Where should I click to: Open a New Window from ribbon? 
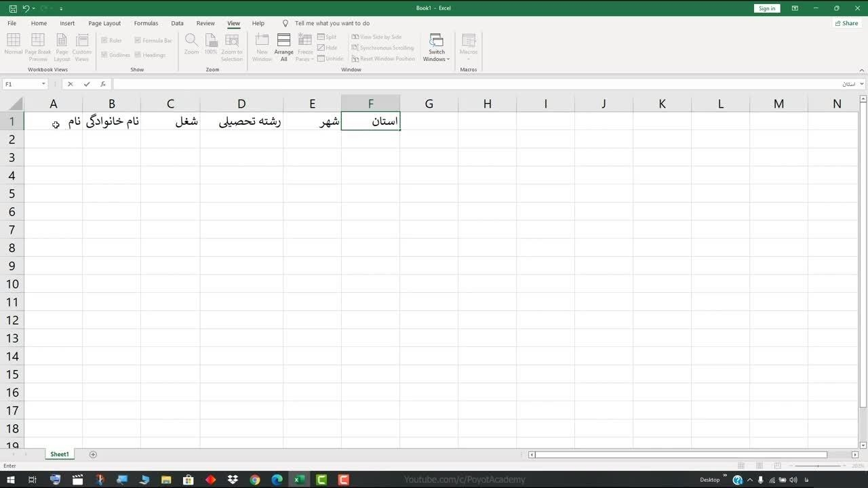262,47
